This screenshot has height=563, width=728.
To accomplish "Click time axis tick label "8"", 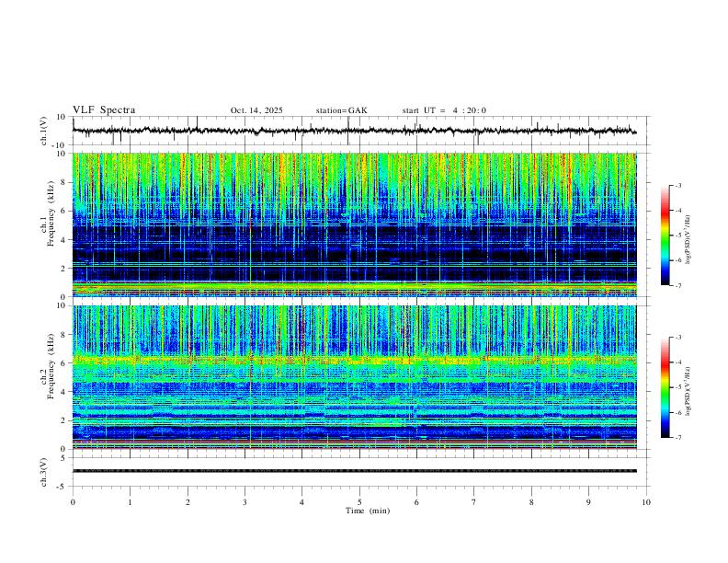I will point(531,502).
